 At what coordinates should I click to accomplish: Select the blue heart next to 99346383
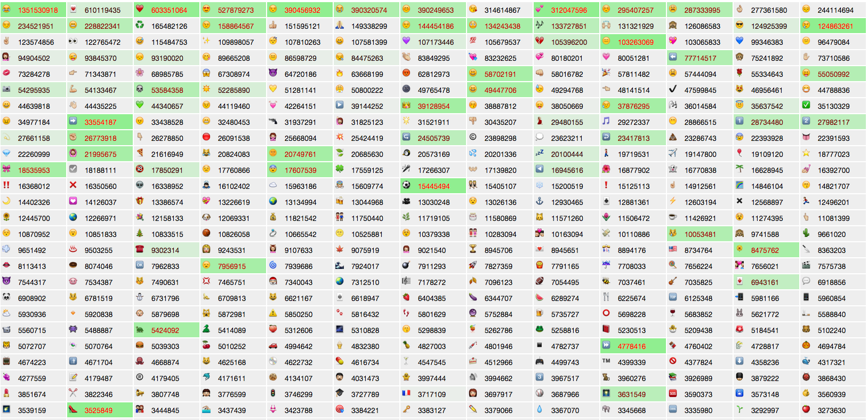point(740,41)
